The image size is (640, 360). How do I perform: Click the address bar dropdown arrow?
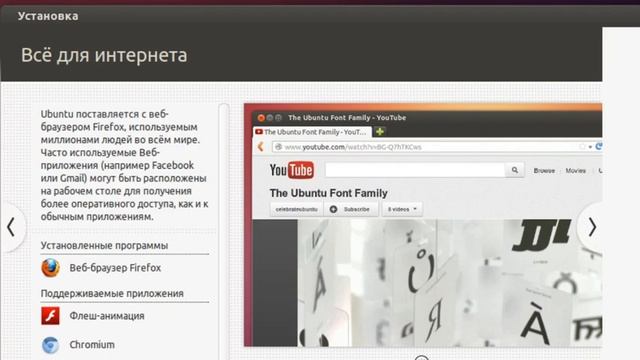coord(590,147)
